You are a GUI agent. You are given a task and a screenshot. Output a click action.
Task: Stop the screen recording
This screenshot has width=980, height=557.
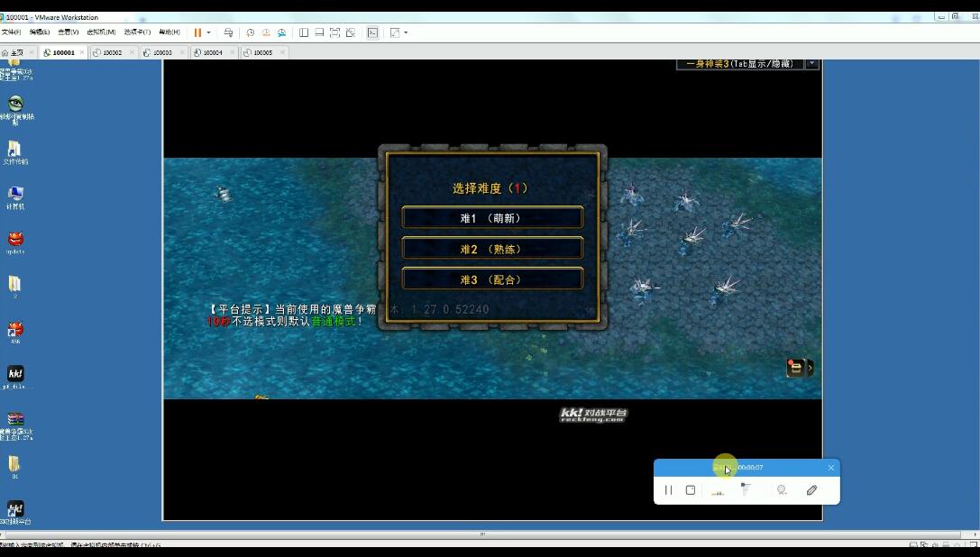691,490
